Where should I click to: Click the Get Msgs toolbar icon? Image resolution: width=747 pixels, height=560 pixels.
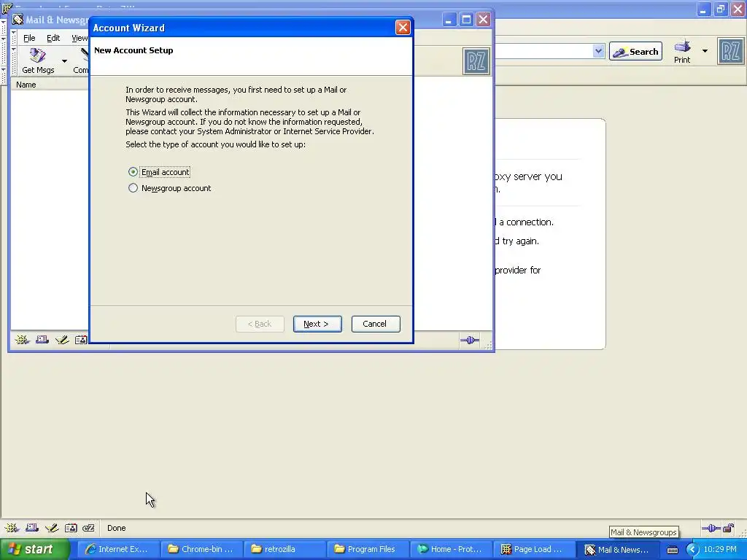point(38,61)
